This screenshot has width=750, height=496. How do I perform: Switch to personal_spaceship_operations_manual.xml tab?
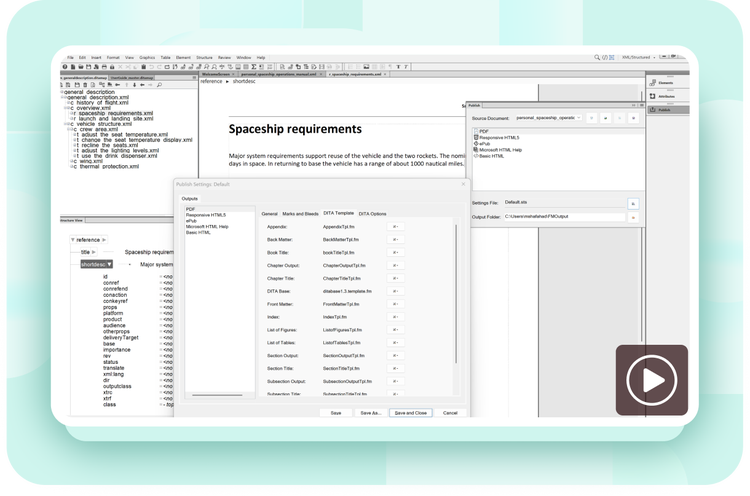278,75
